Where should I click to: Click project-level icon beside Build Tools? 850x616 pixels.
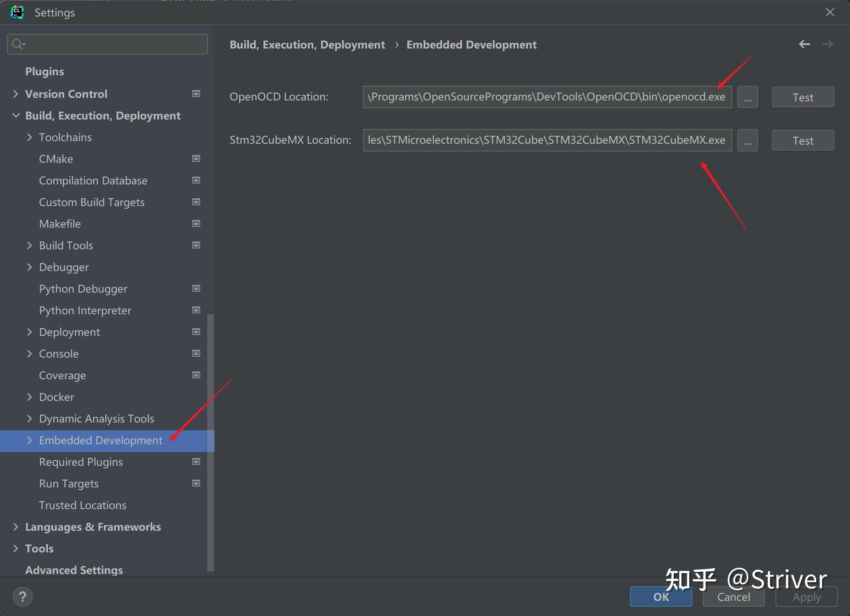pos(196,245)
